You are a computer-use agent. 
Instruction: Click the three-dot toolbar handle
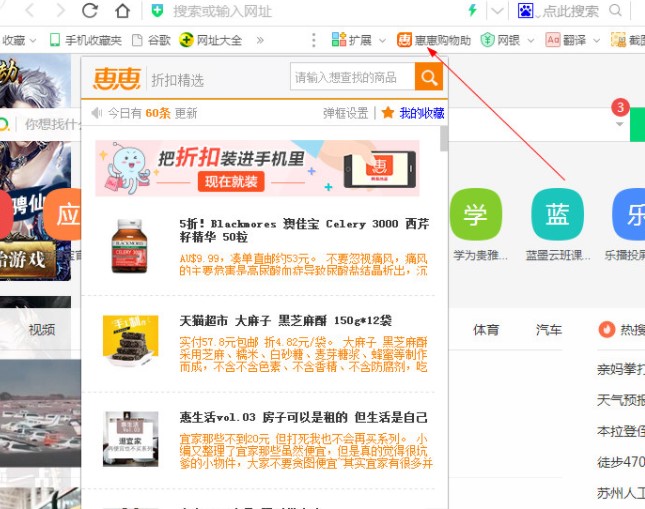pyautogui.click(x=314, y=40)
